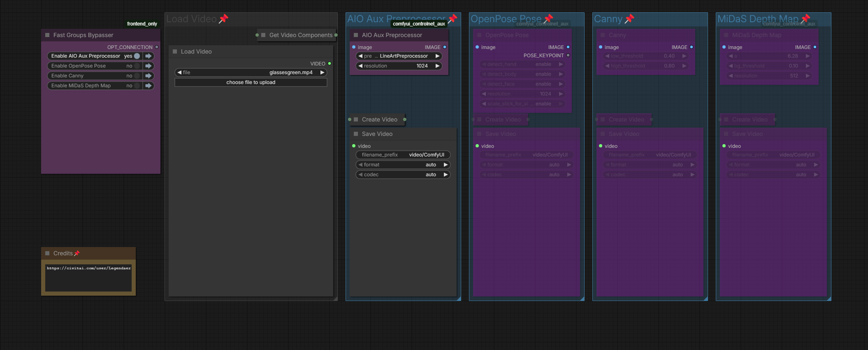Click the Enable MiDaS Depth Map arrow icon
The image size is (868, 350).
point(149,86)
